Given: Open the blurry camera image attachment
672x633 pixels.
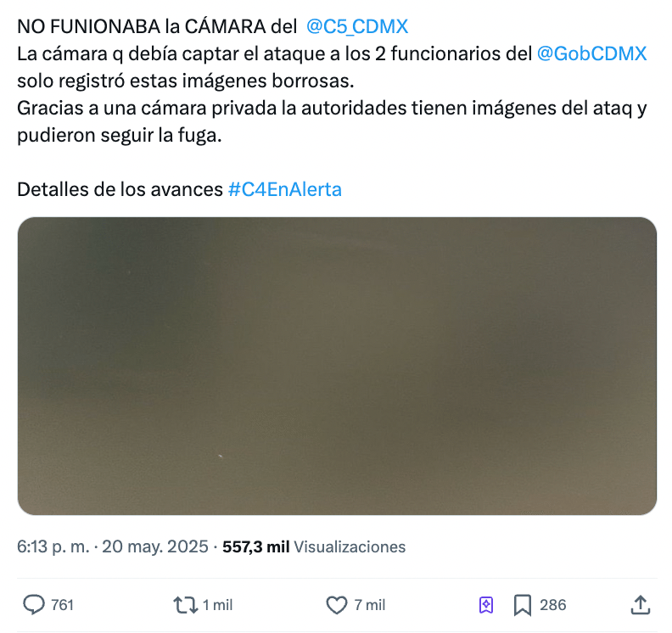Looking at the screenshot, I should coord(337,366).
